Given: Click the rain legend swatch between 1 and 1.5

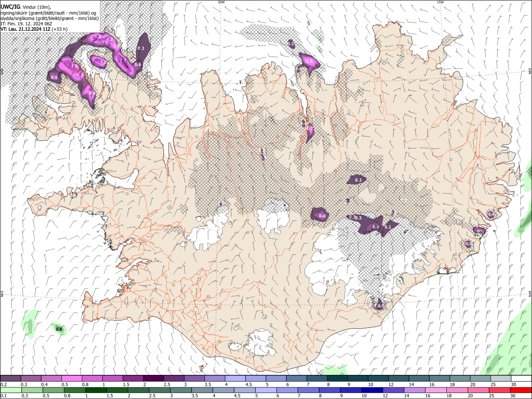Looking at the screenshot, I should (96, 390).
